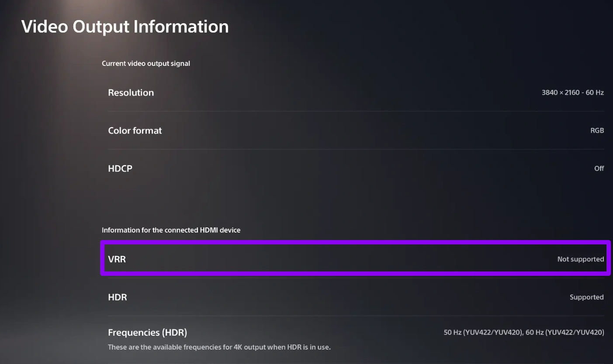This screenshot has height=364, width=613.
Task: Click the Video Output Information page title
Action: point(125,27)
